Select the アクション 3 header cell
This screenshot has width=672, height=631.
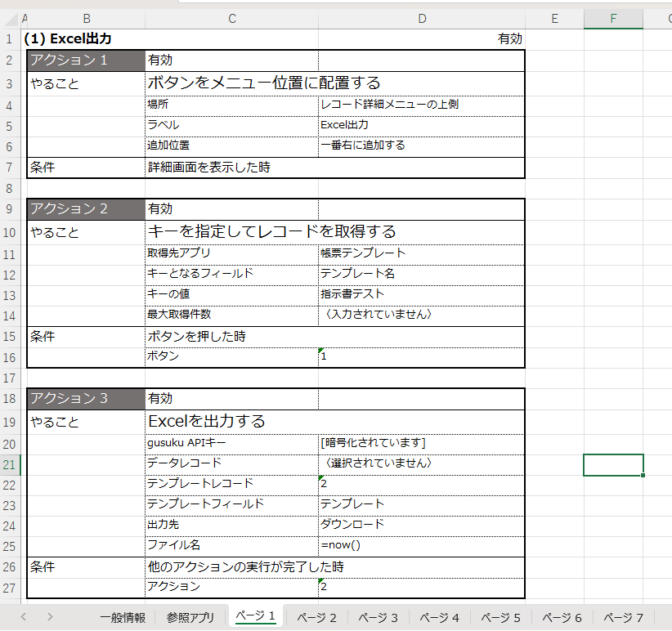pyautogui.click(x=86, y=399)
